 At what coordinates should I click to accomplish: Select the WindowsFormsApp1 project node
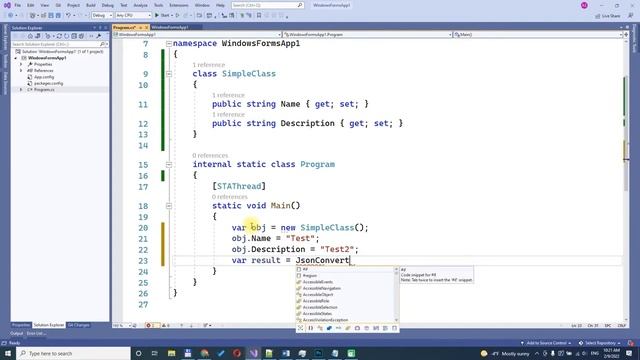pyautogui.click(x=47, y=58)
